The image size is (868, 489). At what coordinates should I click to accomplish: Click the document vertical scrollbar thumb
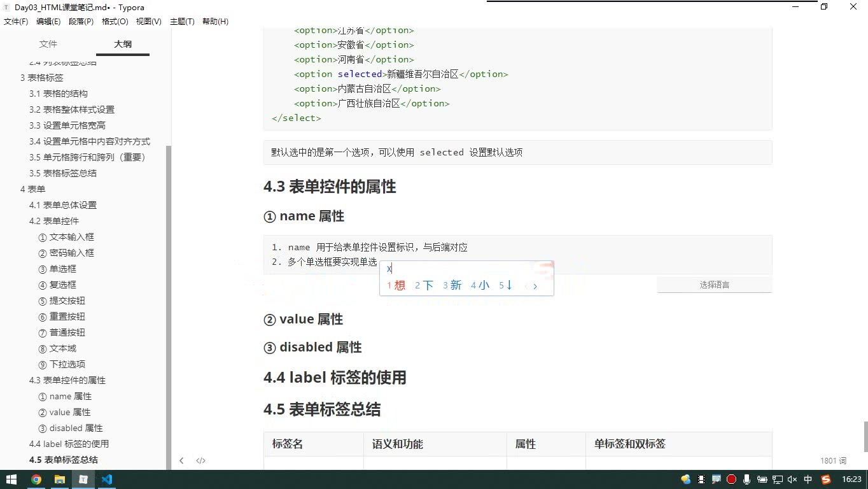[865, 436]
